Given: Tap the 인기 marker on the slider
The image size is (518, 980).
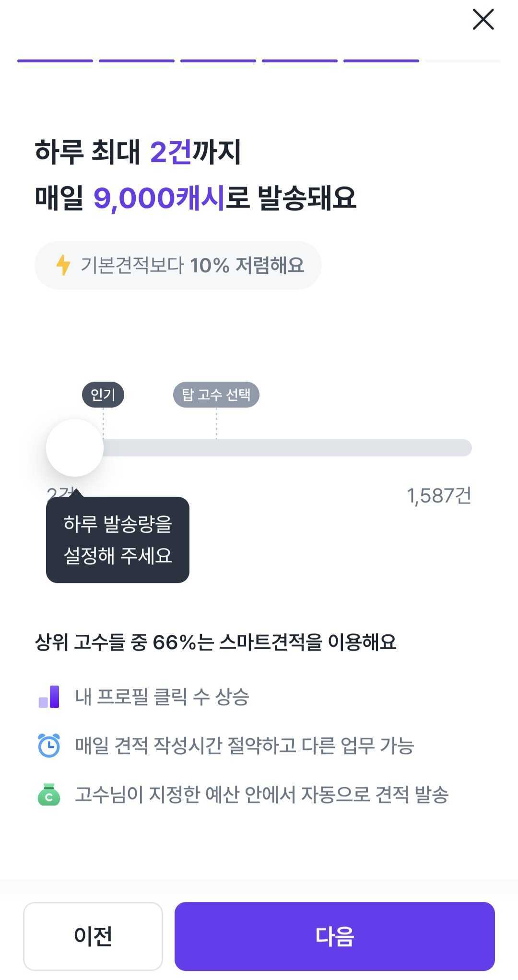Looking at the screenshot, I should (x=103, y=395).
